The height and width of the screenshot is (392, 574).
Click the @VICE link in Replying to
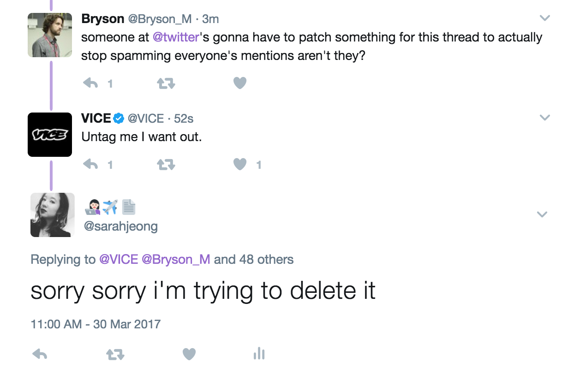(119, 260)
